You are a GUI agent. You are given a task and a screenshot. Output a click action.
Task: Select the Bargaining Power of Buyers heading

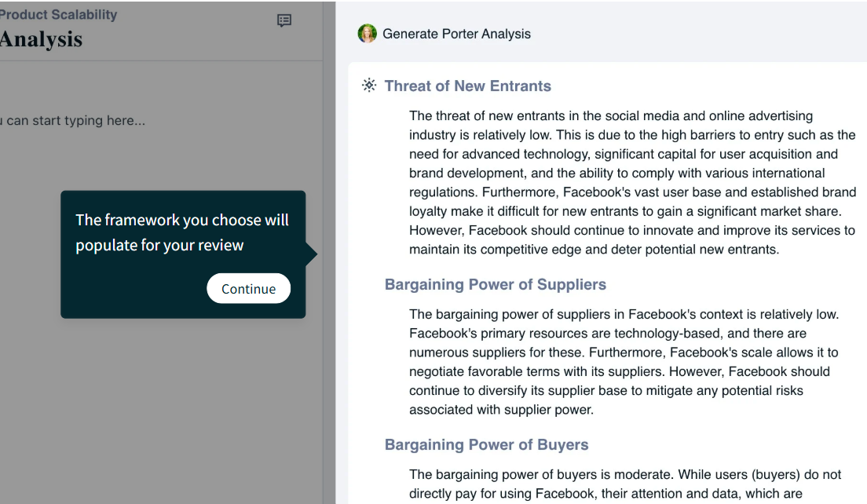487,445
